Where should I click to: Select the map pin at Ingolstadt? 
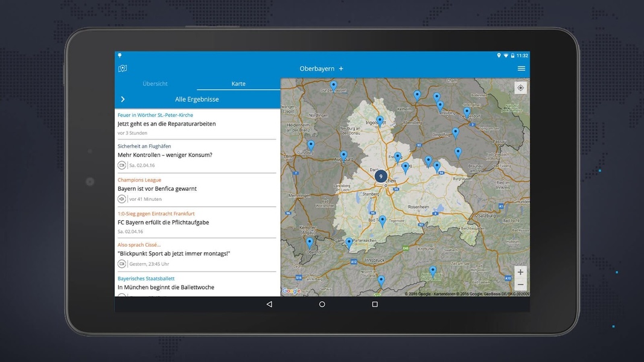point(380,121)
